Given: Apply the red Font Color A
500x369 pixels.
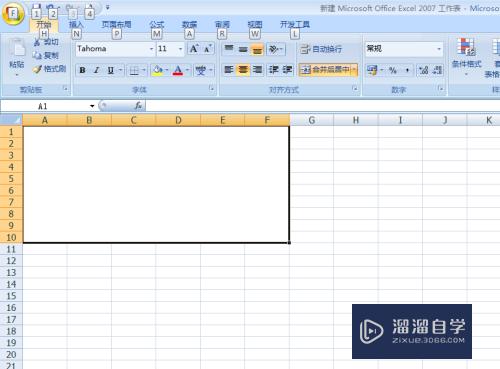Looking at the screenshot, I should click(x=178, y=70).
